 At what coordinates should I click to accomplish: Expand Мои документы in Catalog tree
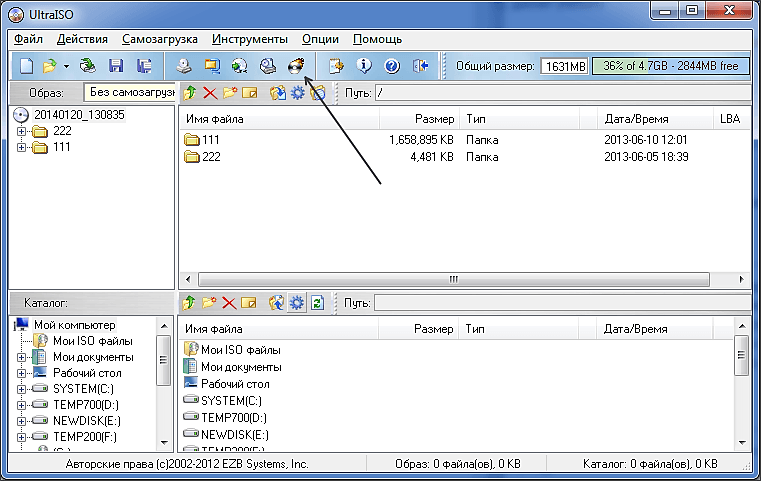pos(21,358)
